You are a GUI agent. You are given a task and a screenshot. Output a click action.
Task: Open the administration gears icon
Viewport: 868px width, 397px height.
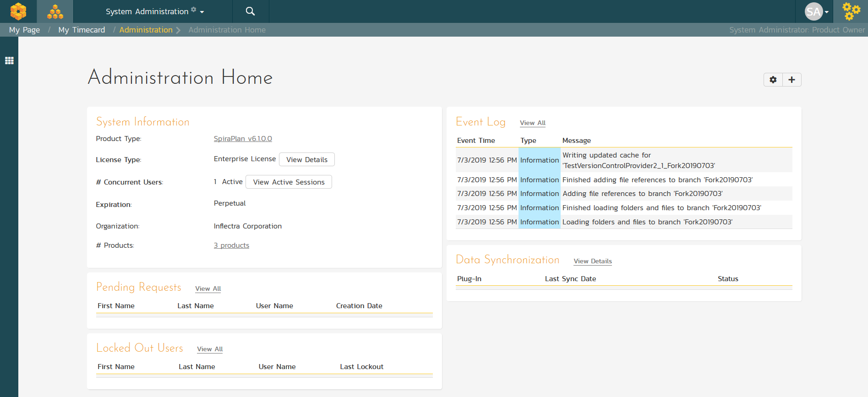point(851,11)
